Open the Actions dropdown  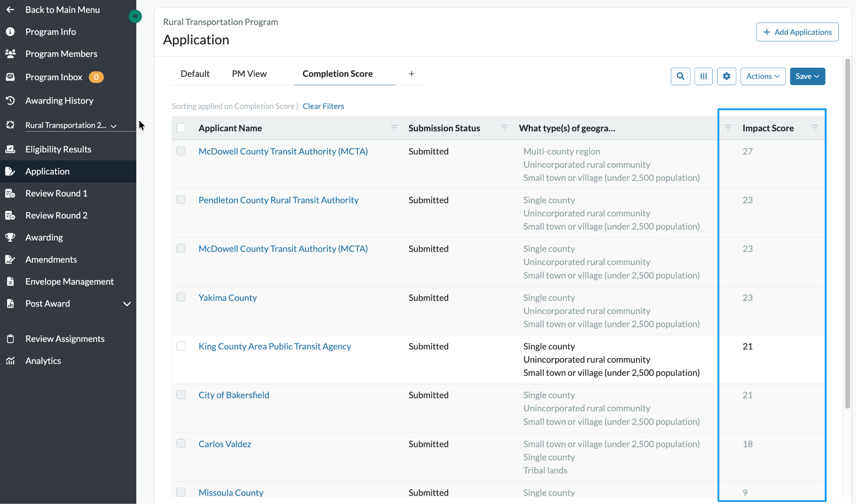pyautogui.click(x=763, y=76)
